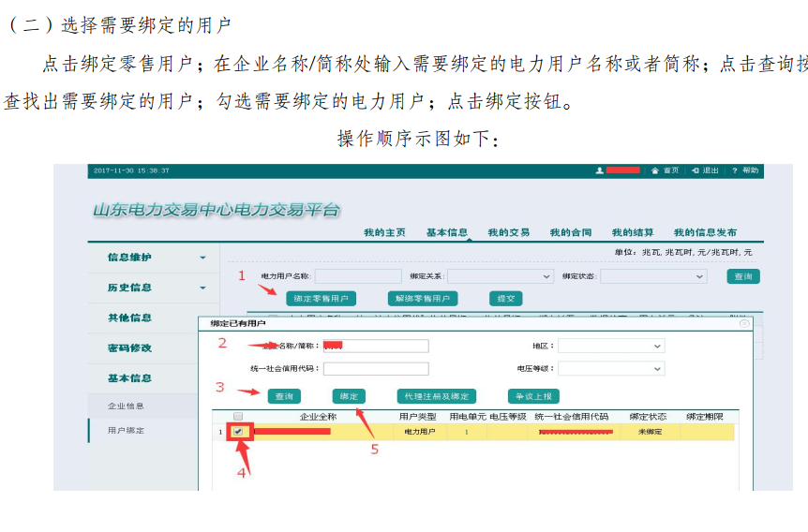Select 用户绑定 in the left sidebar

(x=126, y=431)
